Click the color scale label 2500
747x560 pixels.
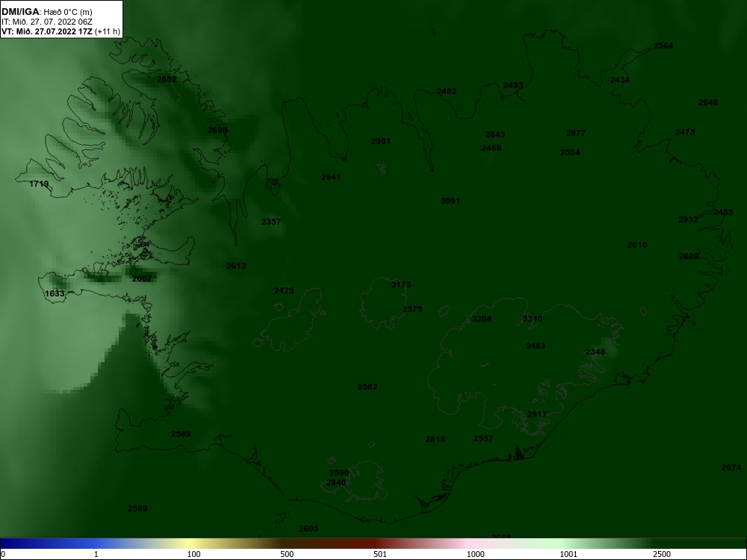coord(663,555)
